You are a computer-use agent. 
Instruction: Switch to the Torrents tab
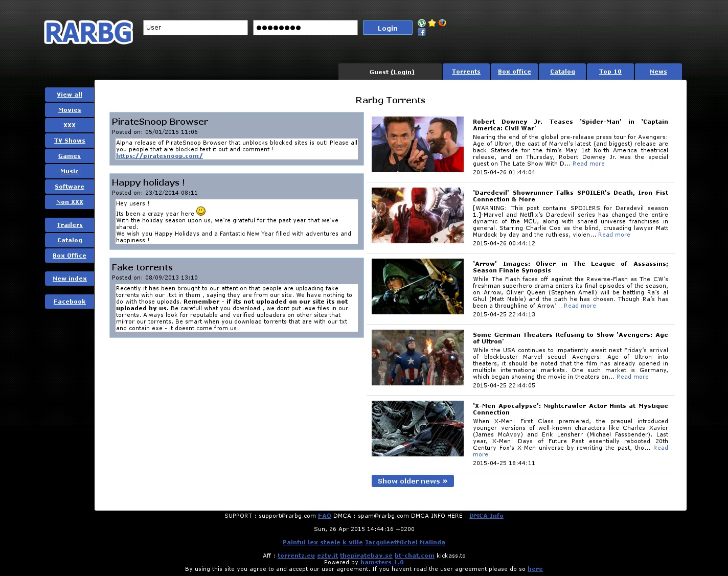click(x=466, y=72)
